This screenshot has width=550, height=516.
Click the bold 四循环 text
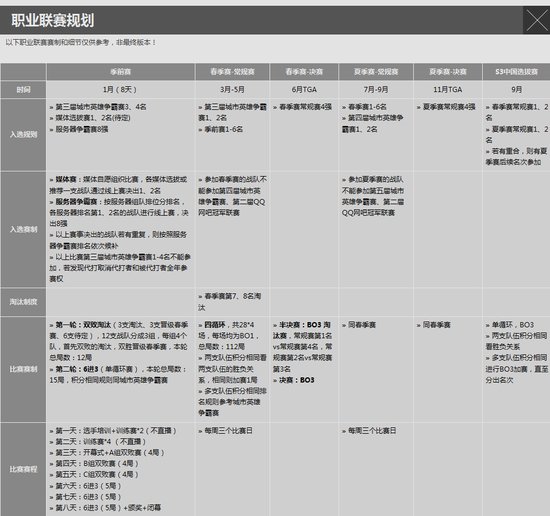coord(214,325)
